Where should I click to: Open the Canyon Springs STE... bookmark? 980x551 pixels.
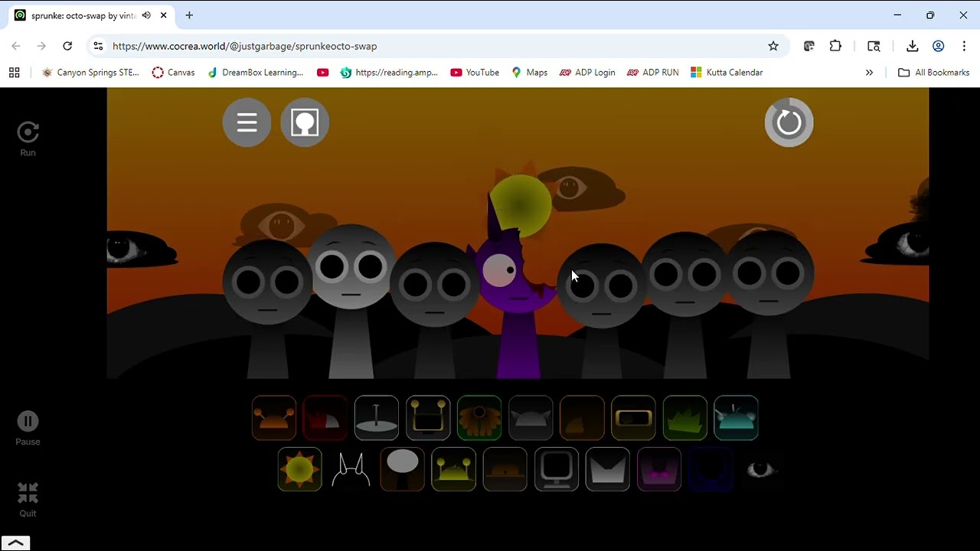click(x=90, y=73)
